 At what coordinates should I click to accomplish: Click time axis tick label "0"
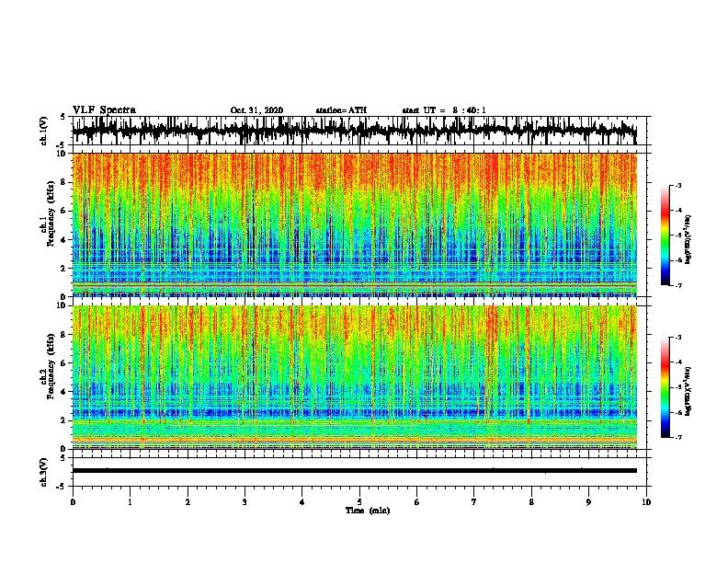coord(73,502)
